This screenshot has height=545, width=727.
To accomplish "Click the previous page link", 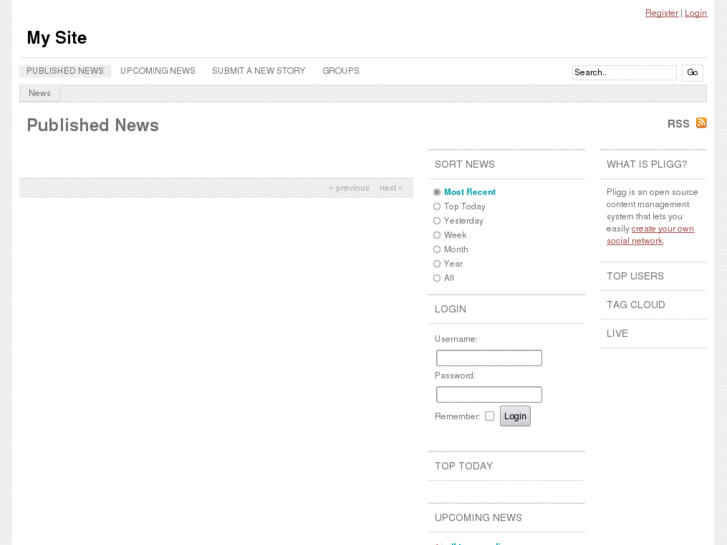I will 349,188.
